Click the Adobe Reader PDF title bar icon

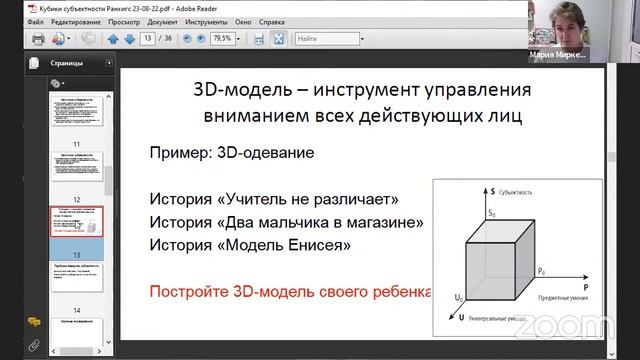pos(32,9)
